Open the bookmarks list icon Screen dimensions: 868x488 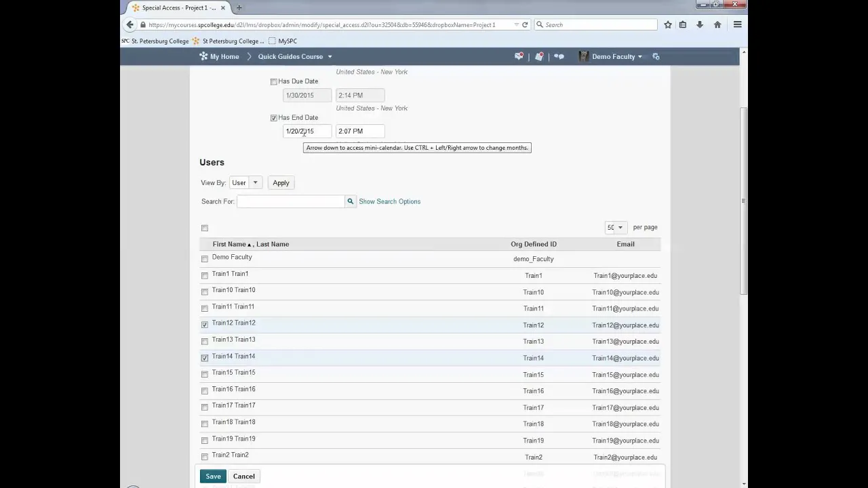pos(683,24)
